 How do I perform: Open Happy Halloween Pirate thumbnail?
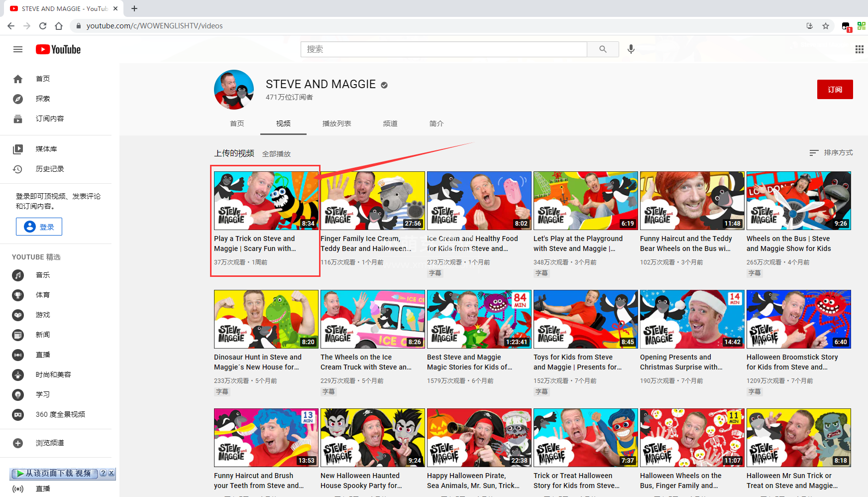[479, 438]
